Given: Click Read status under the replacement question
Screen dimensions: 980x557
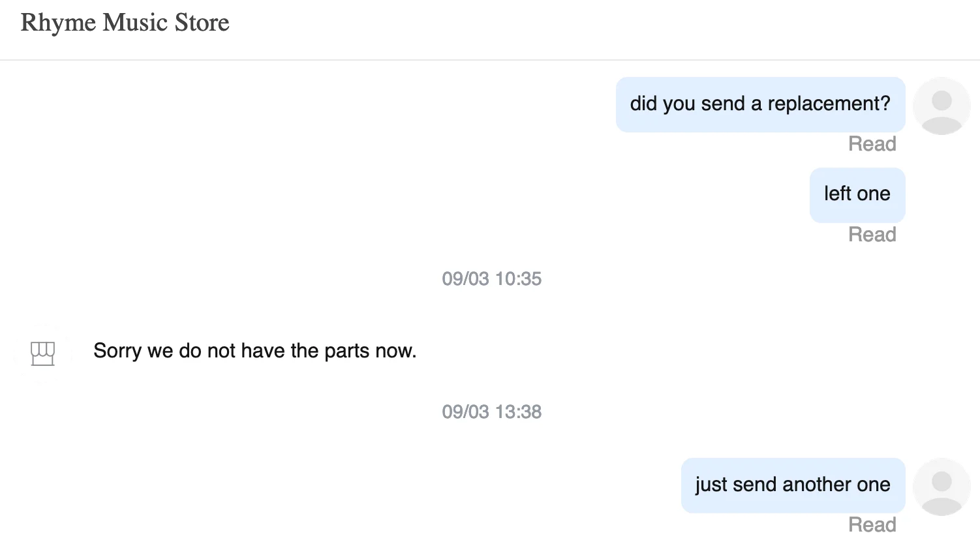Looking at the screenshot, I should 872,144.
